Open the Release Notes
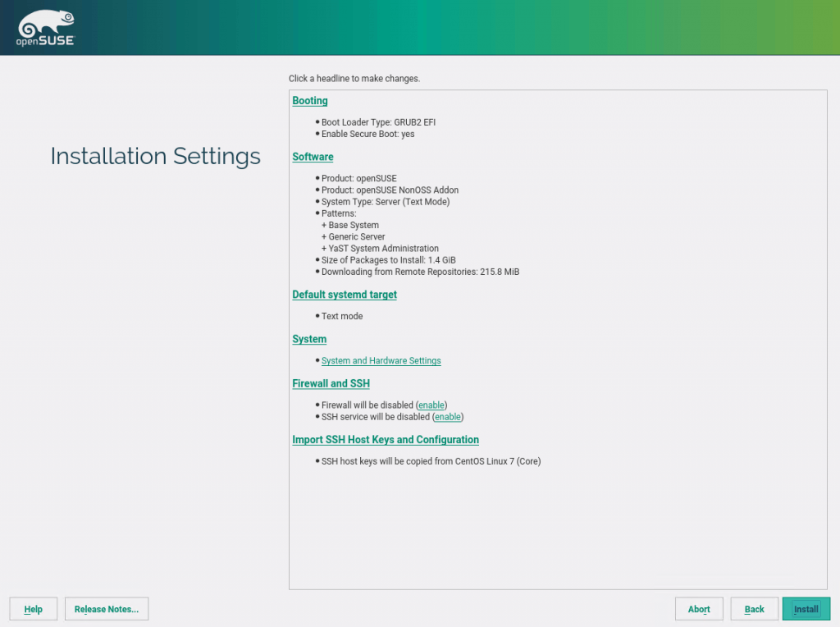Image resolution: width=840 pixels, height=627 pixels. pos(106,609)
